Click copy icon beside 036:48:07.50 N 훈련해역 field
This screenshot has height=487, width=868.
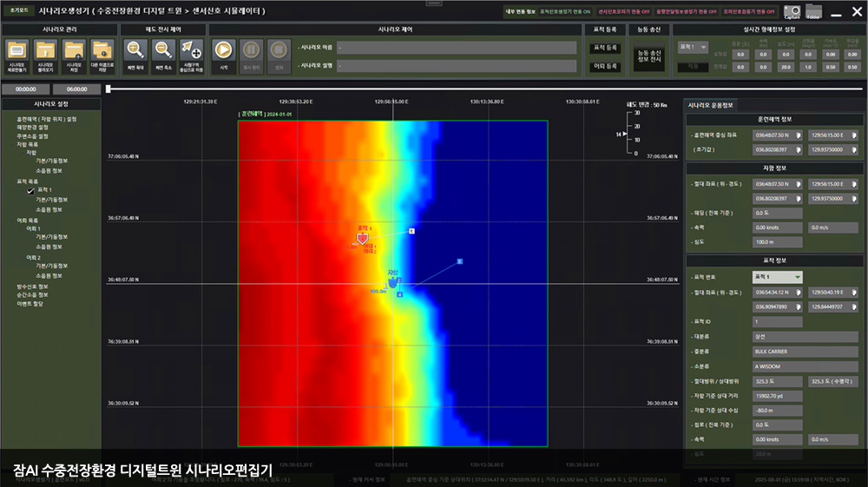pyautogui.click(x=799, y=135)
